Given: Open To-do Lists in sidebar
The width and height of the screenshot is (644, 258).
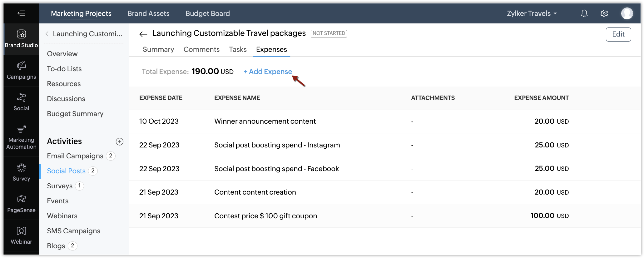Looking at the screenshot, I should click(x=64, y=69).
